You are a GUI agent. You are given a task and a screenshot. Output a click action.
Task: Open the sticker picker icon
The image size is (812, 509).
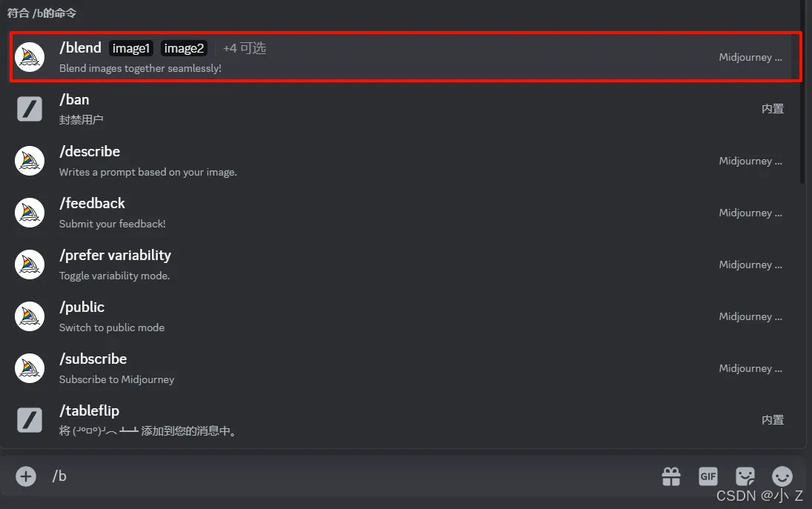745,476
